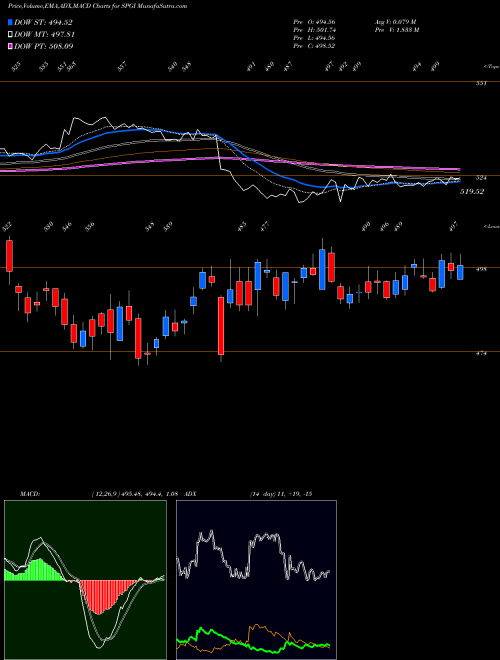Click the 498 candlestick axis label
This screenshot has height=660, width=500.
click(481, 269)
